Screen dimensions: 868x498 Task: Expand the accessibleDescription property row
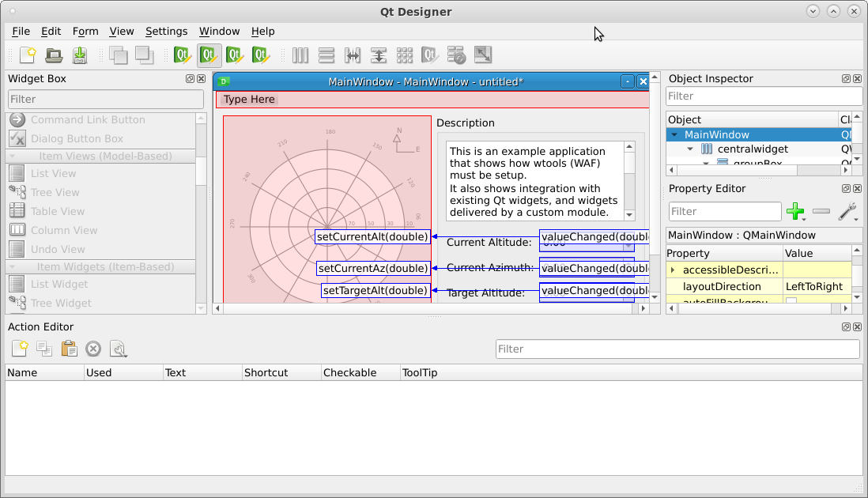point(673,270)
